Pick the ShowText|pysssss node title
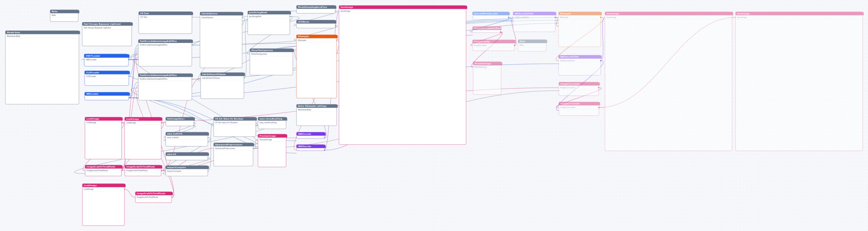Viewport: 868px width, 231px height. 272,50
